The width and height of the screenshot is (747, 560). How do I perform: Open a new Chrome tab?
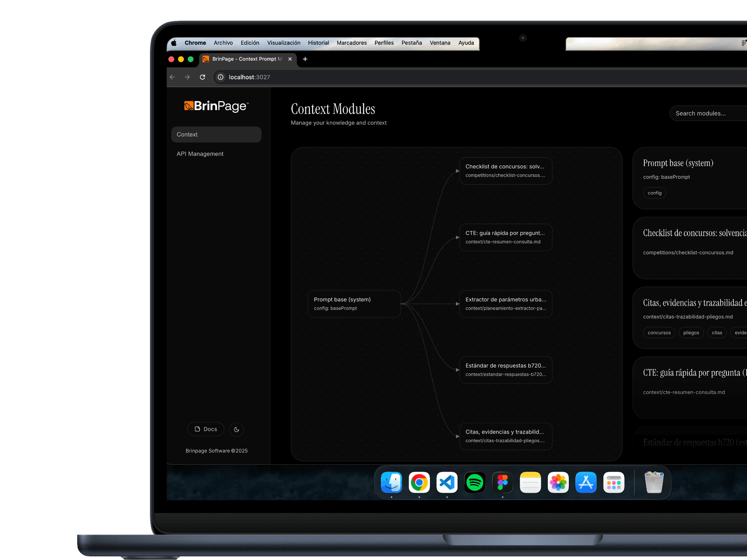[305, 59]
